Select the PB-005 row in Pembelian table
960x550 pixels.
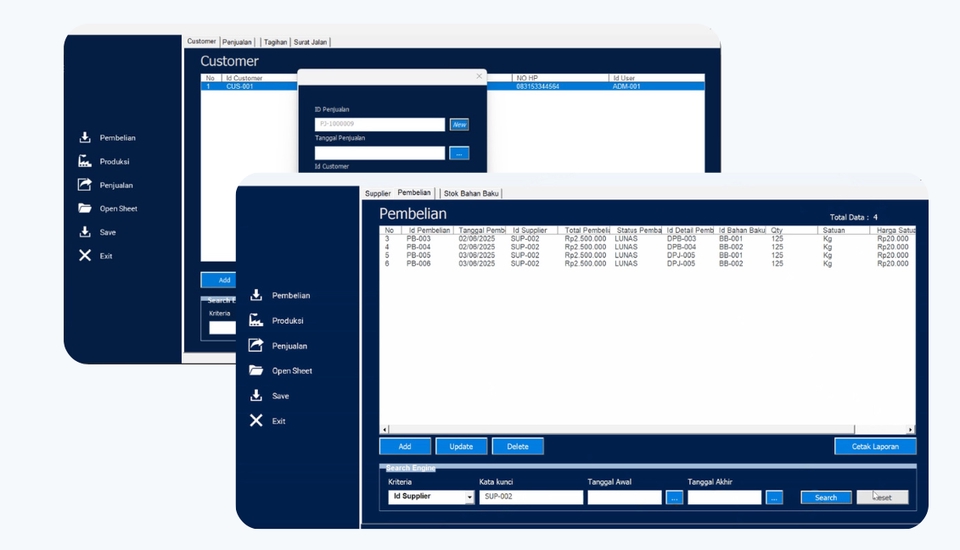(421, 255)
